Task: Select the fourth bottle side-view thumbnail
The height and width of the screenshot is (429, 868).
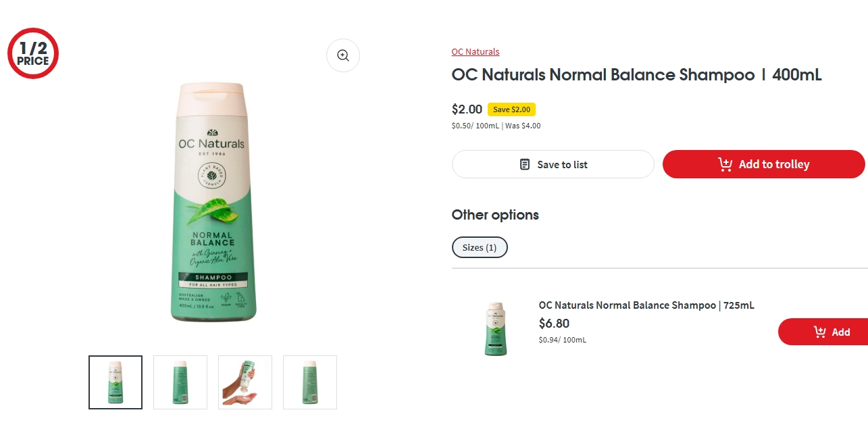Action: click(310, 382)
